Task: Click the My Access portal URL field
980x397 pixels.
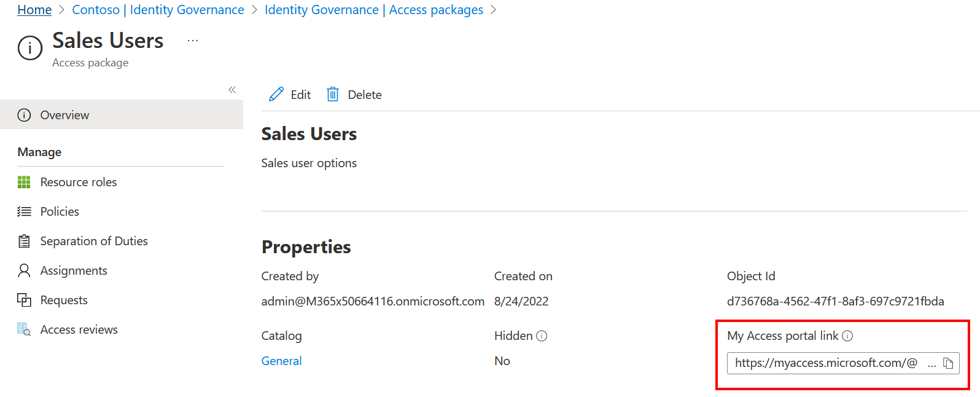Action: 826,363
